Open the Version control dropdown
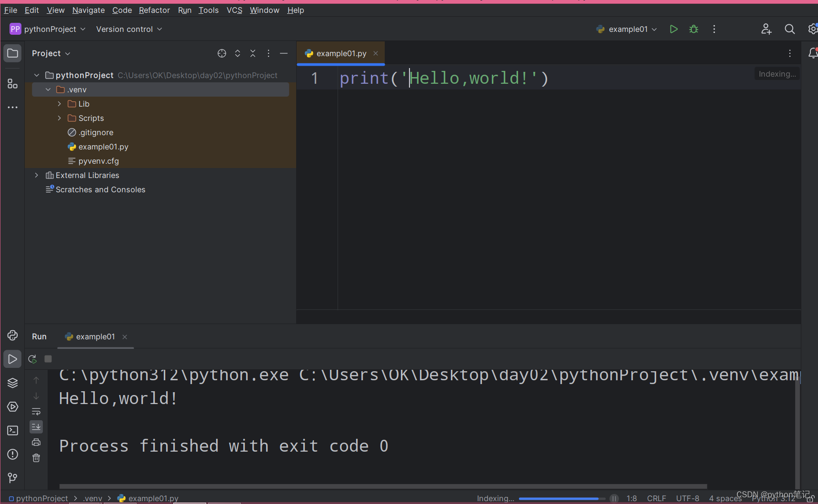Image resolution: width=818 pixels, height=504 pixels. pos(129,29)
